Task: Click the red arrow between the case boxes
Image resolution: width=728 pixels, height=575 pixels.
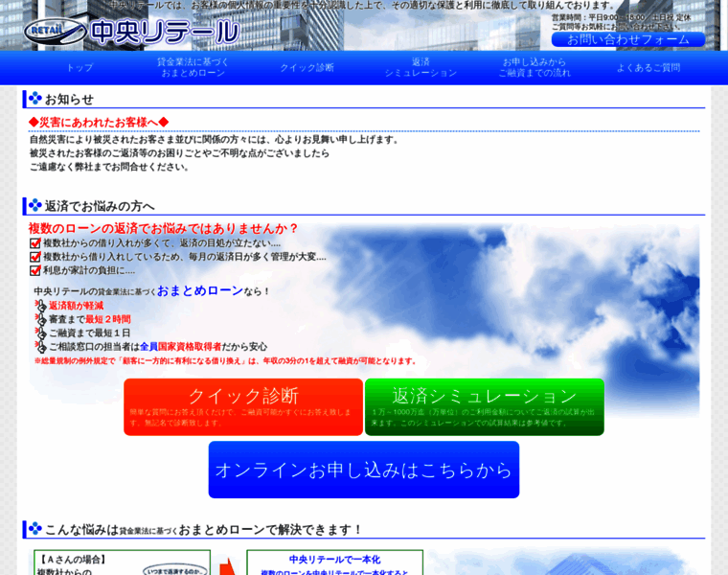Action: coord(228,566)
